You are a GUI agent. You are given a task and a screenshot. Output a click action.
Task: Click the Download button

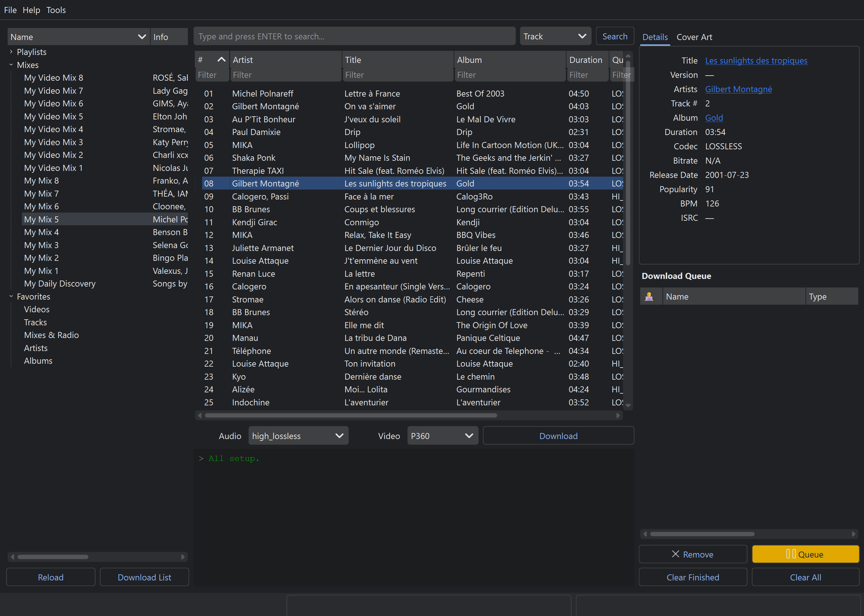(x=558, y=436)
